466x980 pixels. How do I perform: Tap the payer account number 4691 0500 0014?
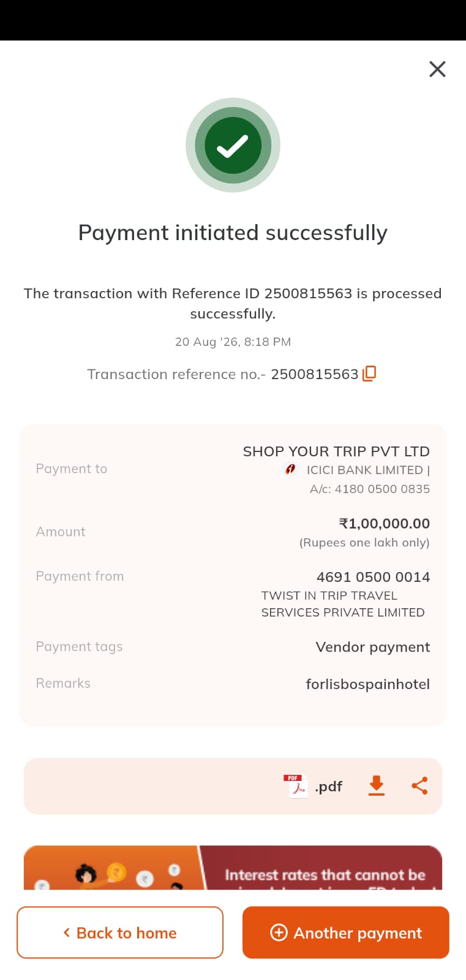pos(373,577)
